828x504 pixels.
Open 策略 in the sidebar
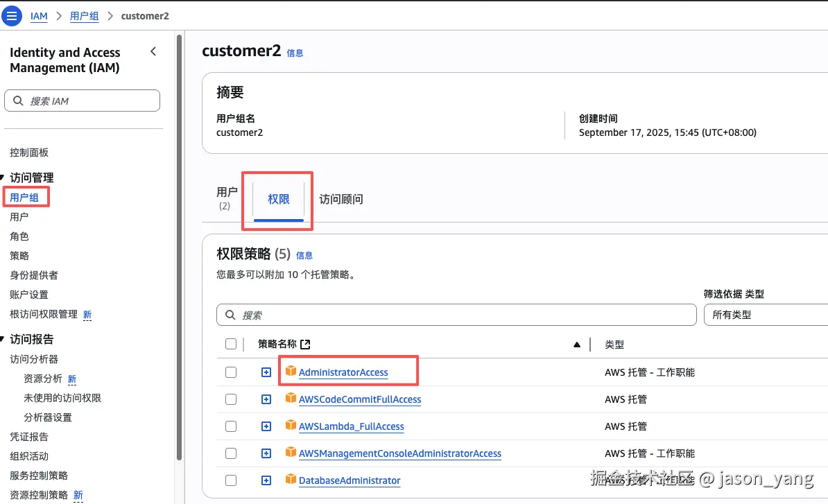(x=19, y=255)
